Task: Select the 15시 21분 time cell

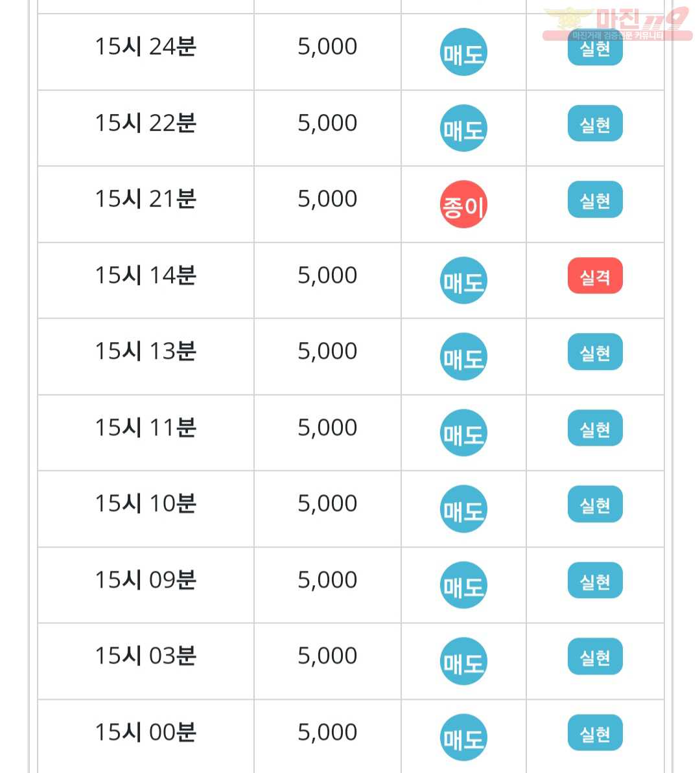Action: coord(146,199)
